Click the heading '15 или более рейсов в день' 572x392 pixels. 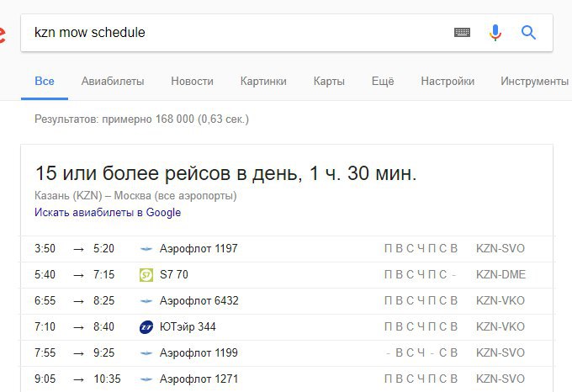click(x=168, y=172)
